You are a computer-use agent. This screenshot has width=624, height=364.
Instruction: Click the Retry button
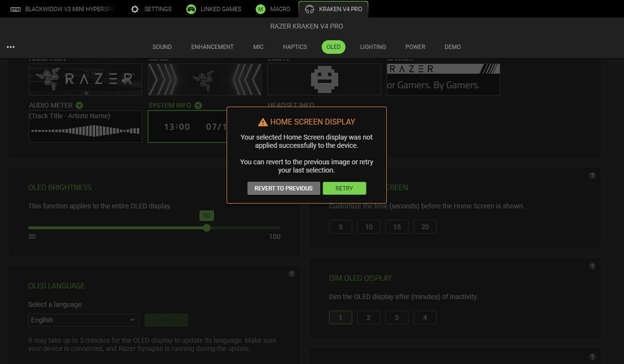click(x=345, y=189)
